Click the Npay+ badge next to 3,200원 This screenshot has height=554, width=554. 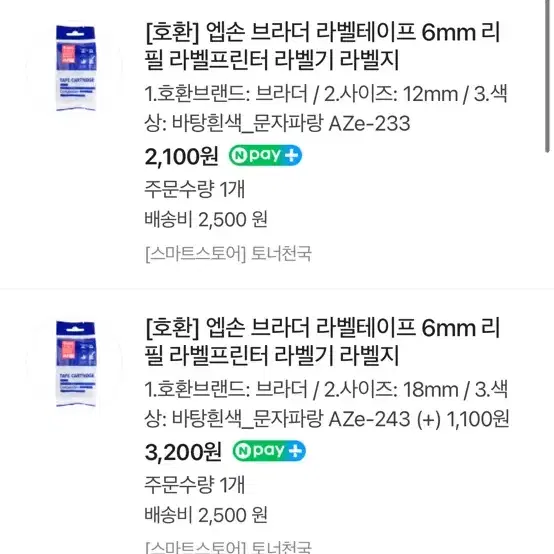(x=269, y=451)
